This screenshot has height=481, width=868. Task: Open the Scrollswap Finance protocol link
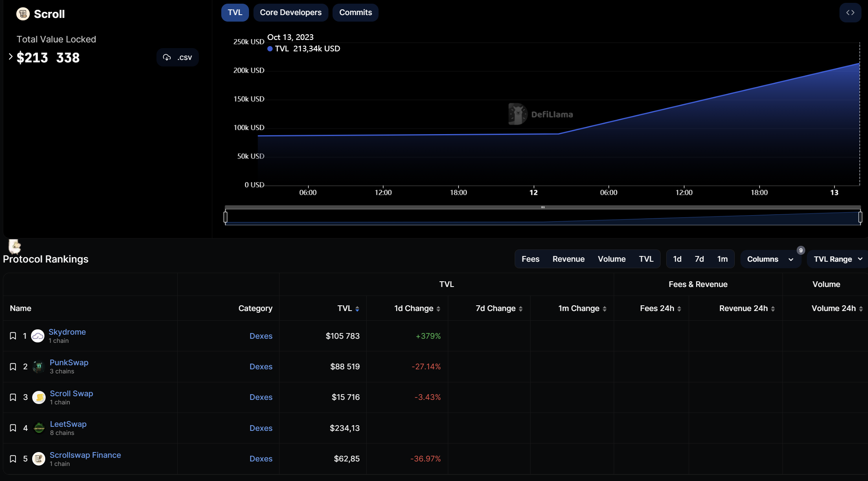pos(85,455)
